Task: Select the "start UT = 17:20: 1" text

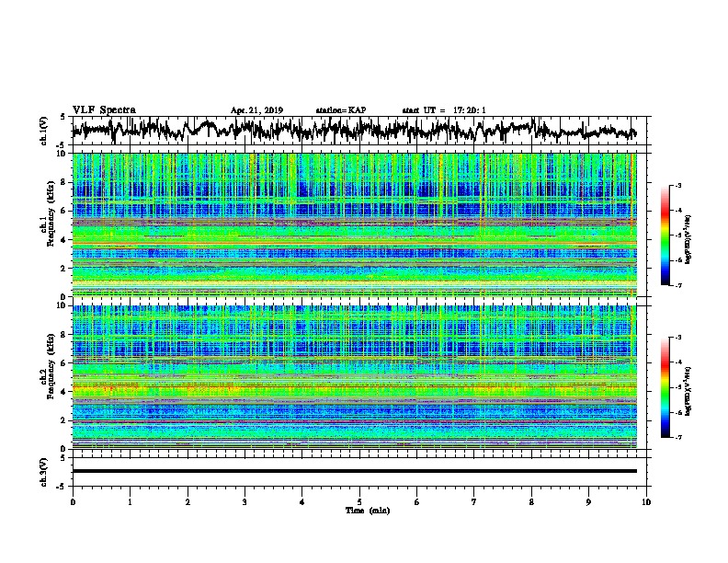Action: click(x=444, y=110)
